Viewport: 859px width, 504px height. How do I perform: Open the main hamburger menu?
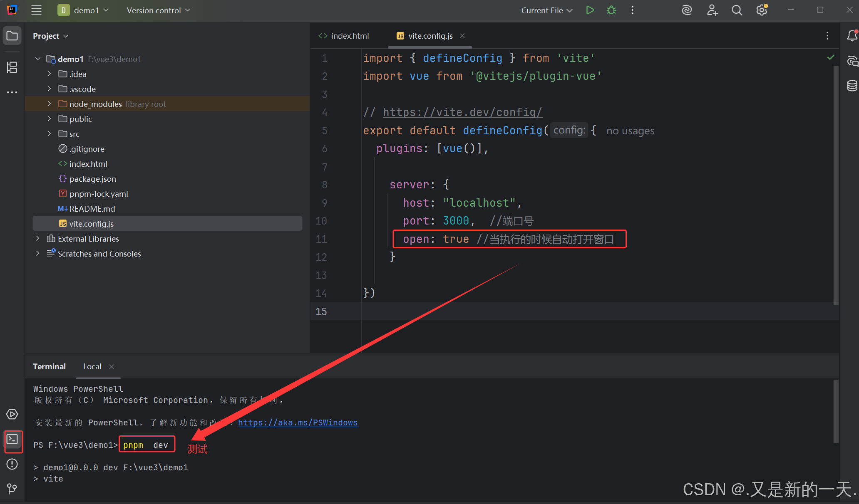[37, 10]
